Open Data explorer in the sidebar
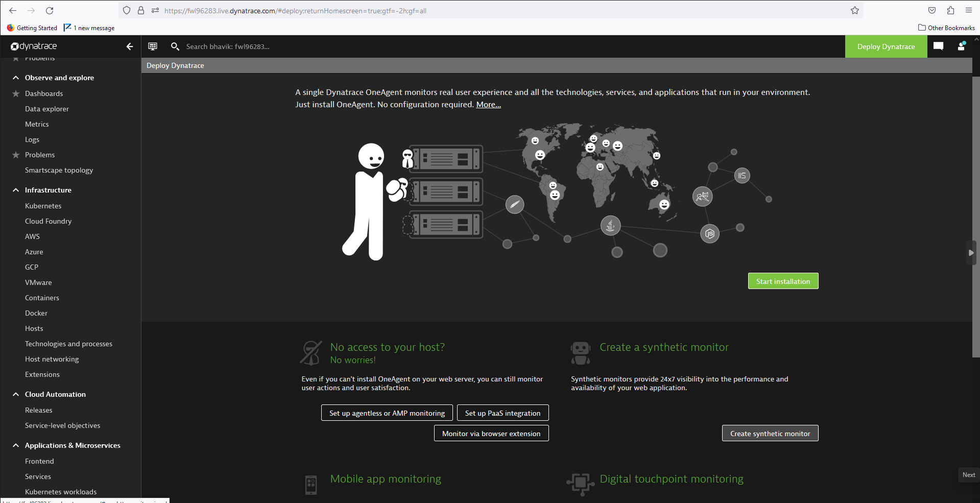980x503 pixels. coord(47,109)
